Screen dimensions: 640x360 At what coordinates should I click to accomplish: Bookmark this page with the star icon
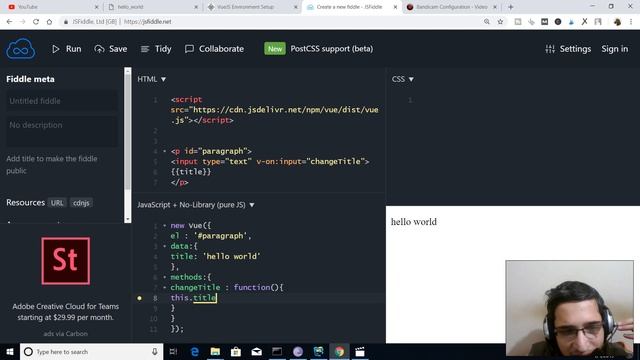(x=500, y=22)
